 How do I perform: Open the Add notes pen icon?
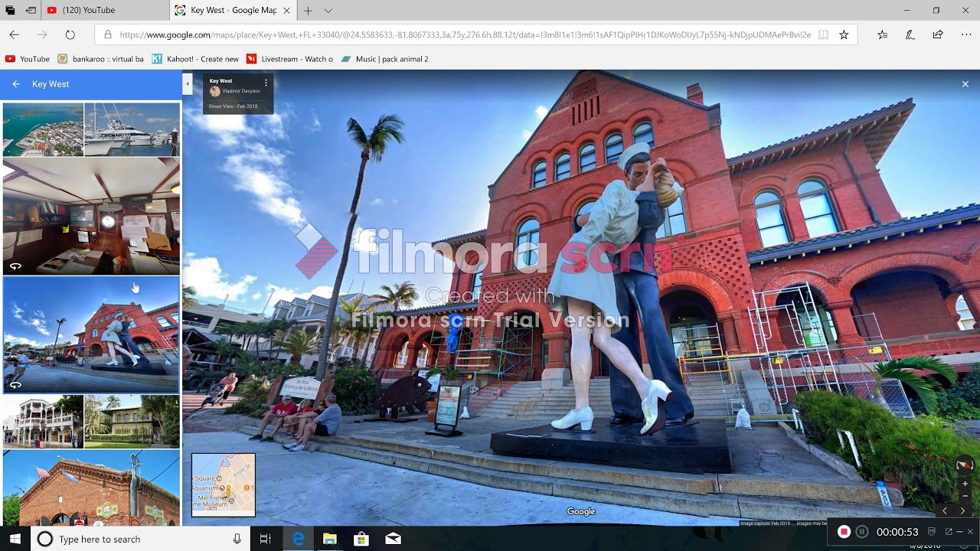click(x=910, y=34)
